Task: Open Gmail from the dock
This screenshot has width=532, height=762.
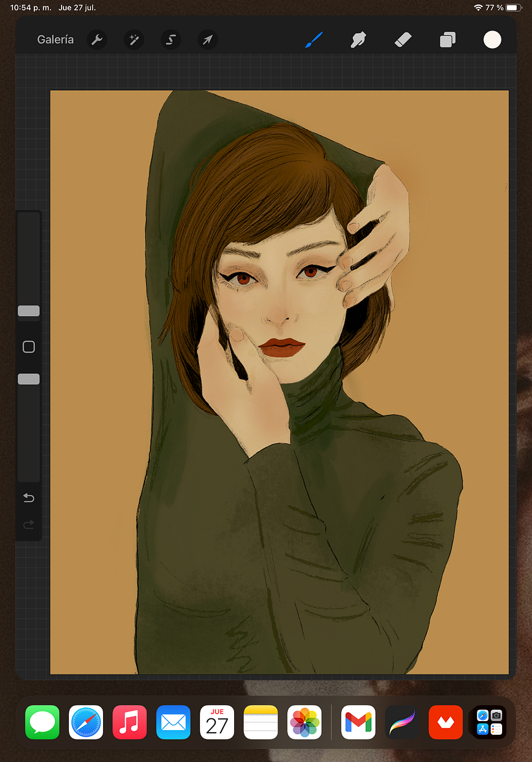Action: tap(357, 722)
